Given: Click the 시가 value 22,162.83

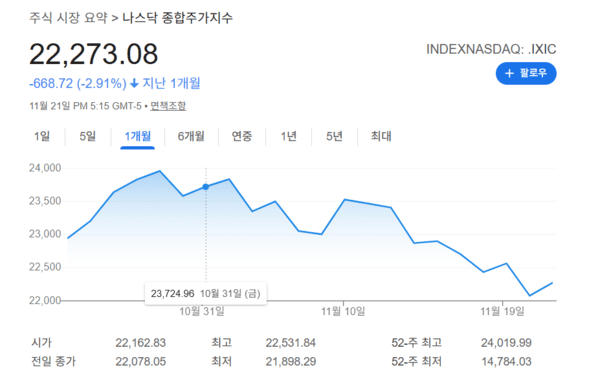Looking at the screenshot, I should click(x=141, y=342).
